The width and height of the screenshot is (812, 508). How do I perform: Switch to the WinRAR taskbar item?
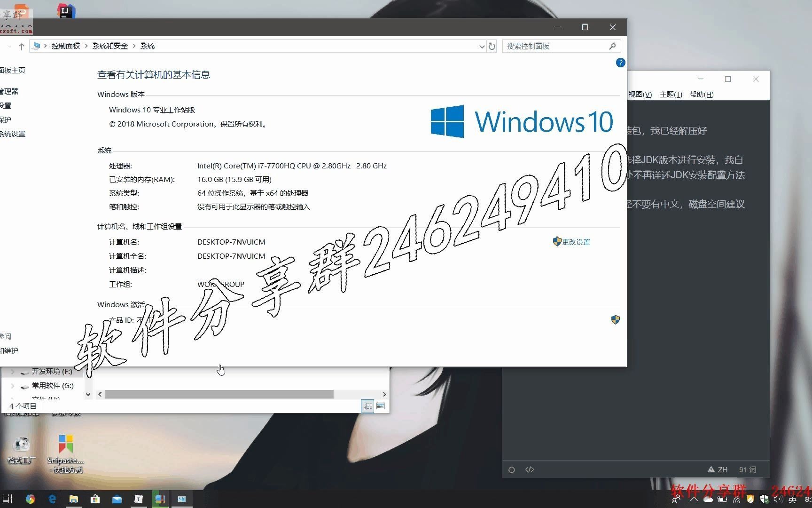[x=160, y=499]
